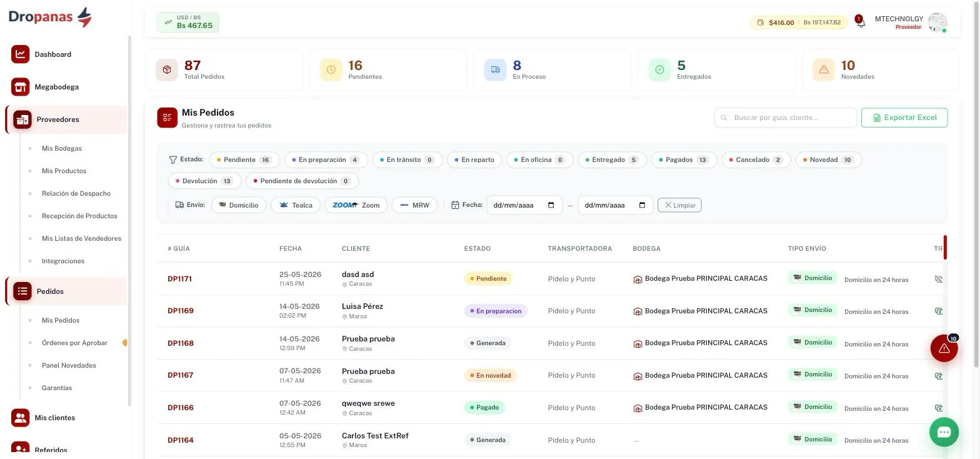Click the search by guía, cliente field
This screenshot has width=980, height=459.
[786, 118]
